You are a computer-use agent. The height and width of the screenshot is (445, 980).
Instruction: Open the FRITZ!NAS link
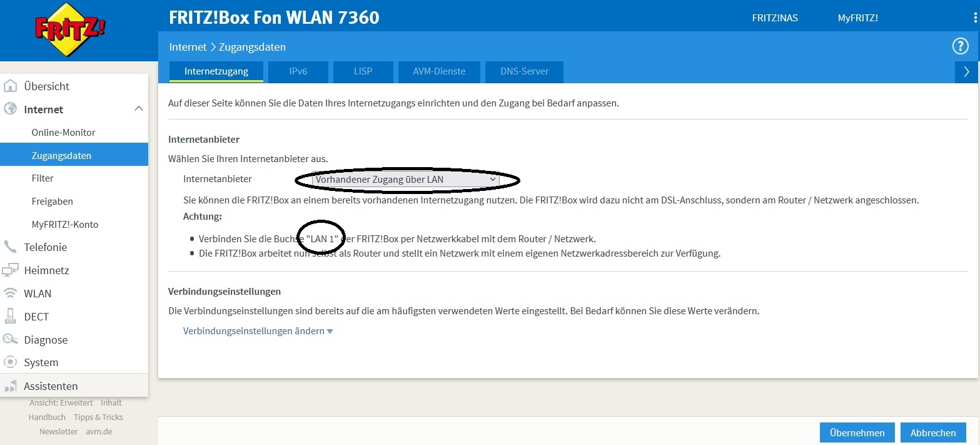(775, 18)
